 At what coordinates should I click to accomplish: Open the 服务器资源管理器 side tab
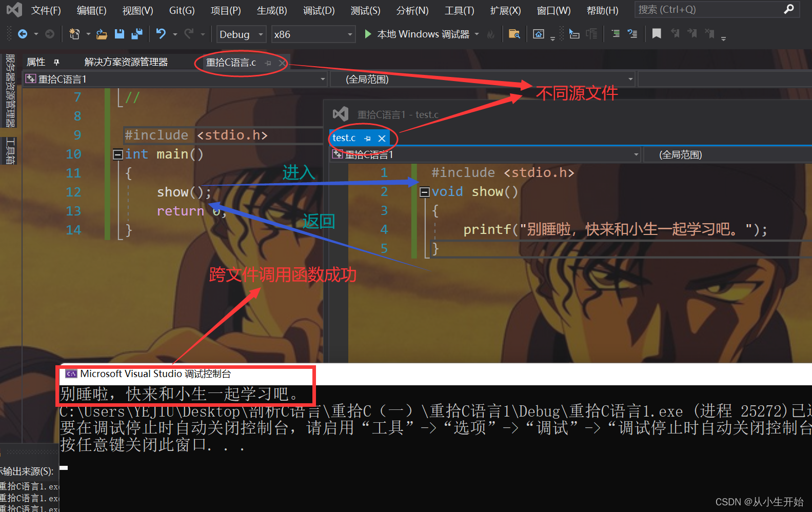pos(10,90)
